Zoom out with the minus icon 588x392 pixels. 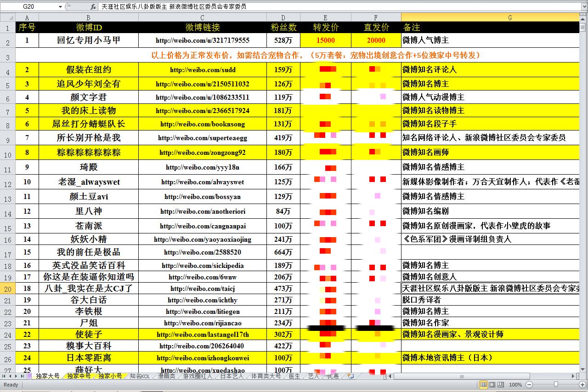coord(529,384)
